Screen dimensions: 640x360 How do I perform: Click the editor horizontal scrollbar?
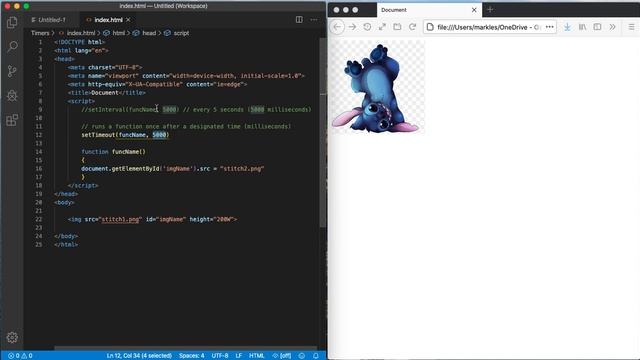[186, 348]
